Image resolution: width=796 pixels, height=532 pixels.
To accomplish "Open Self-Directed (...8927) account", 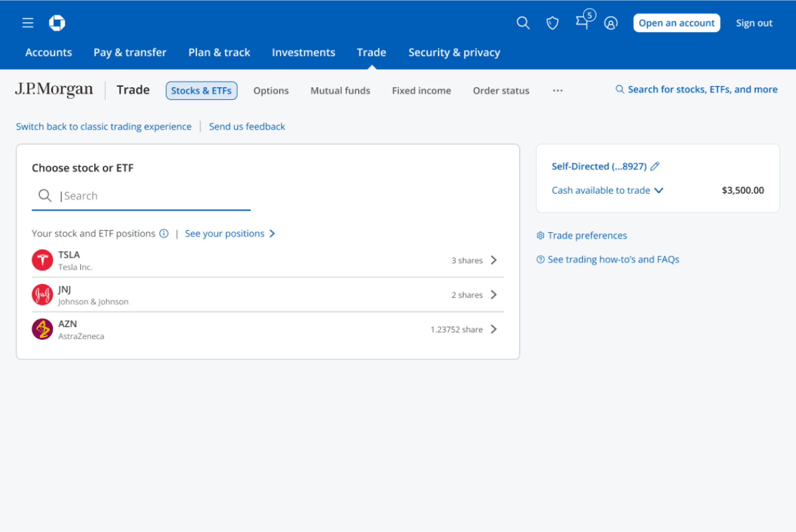I will 599,167.
